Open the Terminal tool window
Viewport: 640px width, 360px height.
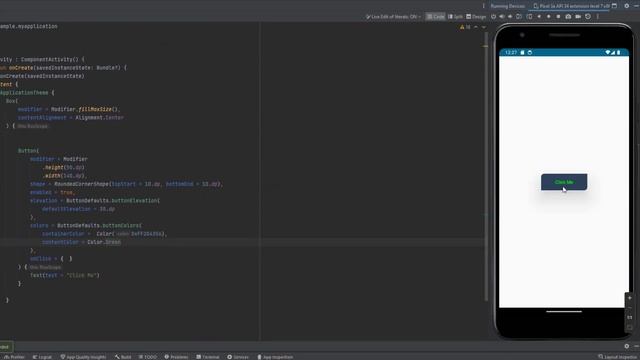(x=207, y=357)
